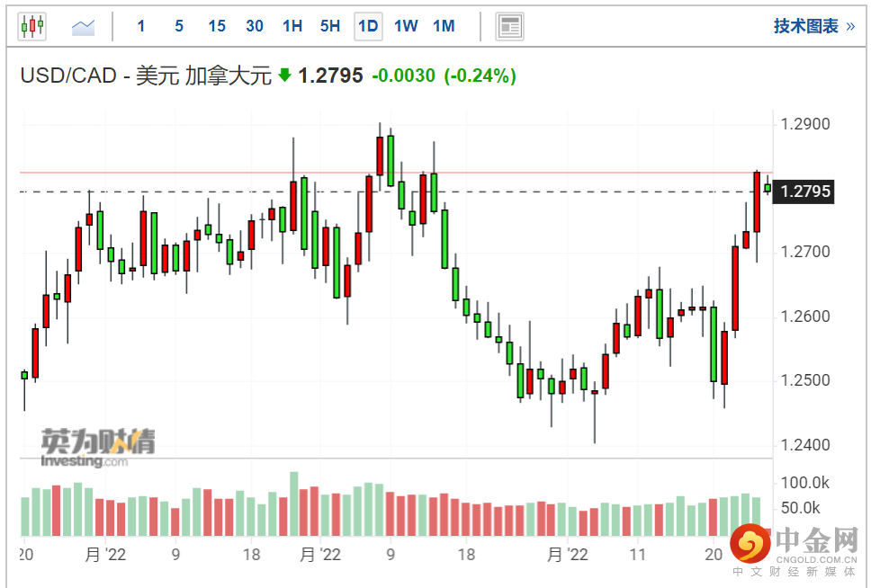
Task: Open the news layout icon
Action: 510,26
